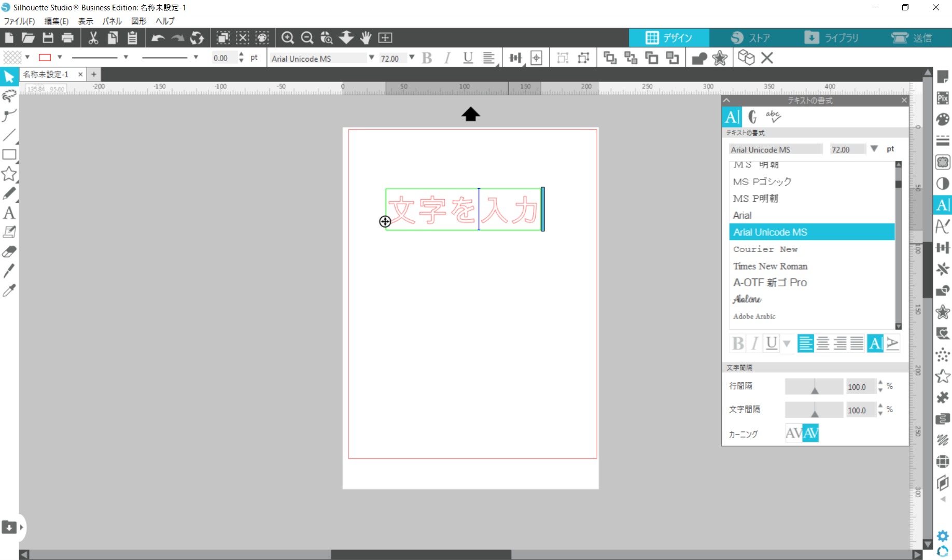The height and width of the screenshot is (560, 952).
Task: Select the Rectangle drawing tool
Action: coord(9,155)
